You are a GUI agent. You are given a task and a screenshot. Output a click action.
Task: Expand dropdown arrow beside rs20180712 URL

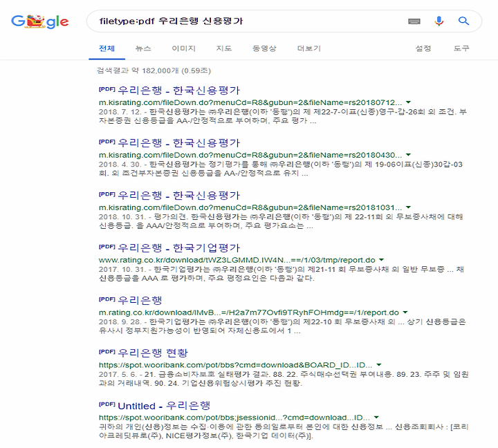409,102
